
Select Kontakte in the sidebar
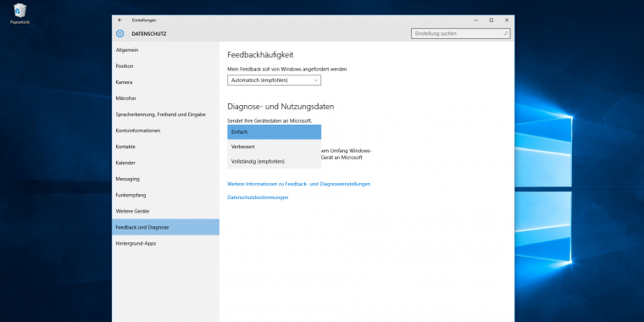(165, 147)
